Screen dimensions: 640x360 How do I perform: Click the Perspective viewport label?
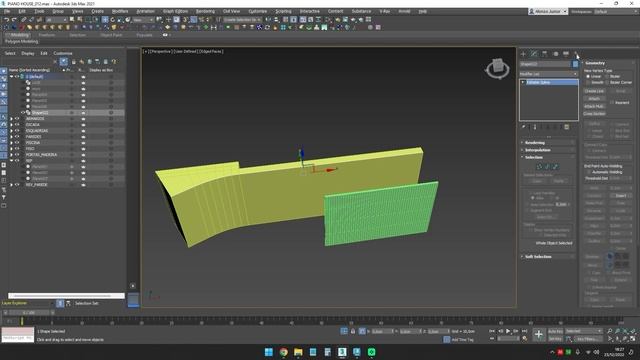pyautogui.click(x=160, y=51)
